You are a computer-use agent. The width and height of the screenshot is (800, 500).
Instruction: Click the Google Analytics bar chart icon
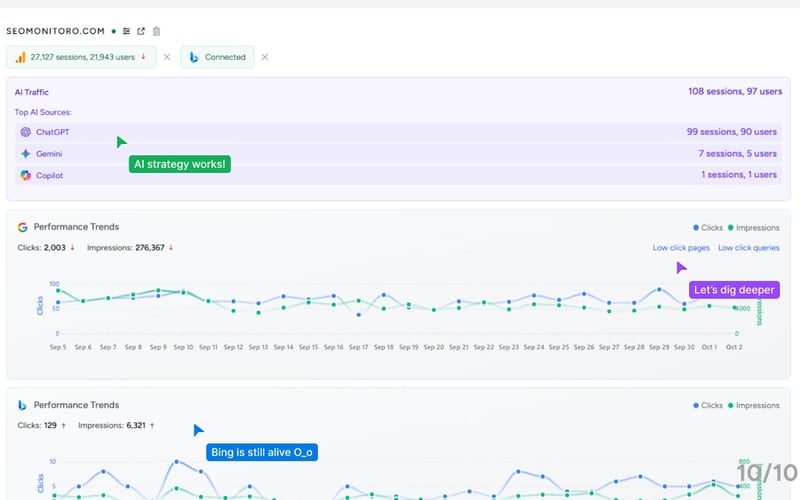(20, 57)
